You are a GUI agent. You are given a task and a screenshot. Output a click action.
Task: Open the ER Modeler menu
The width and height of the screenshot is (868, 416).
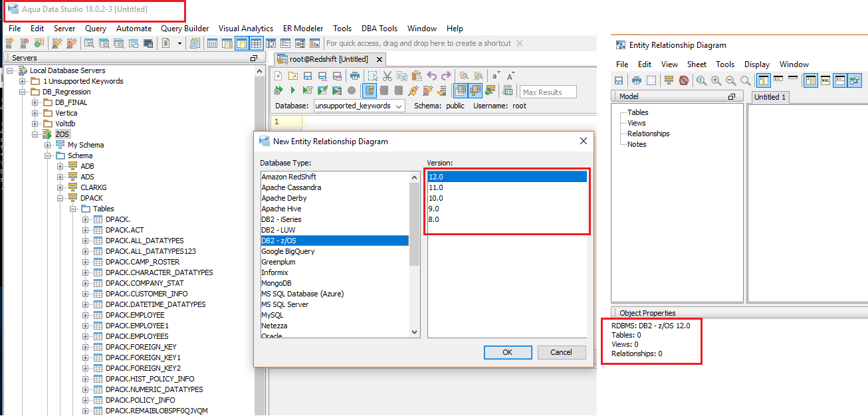303,29
